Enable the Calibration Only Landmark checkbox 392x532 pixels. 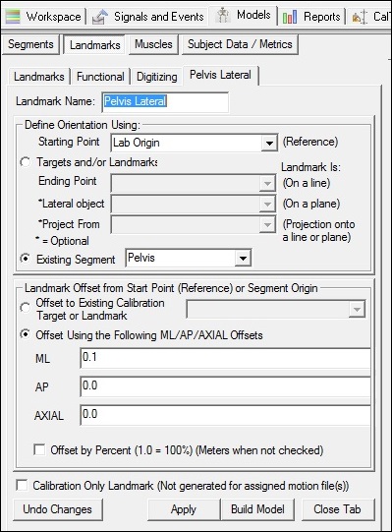pyautogui.click(x=22, y=485)
